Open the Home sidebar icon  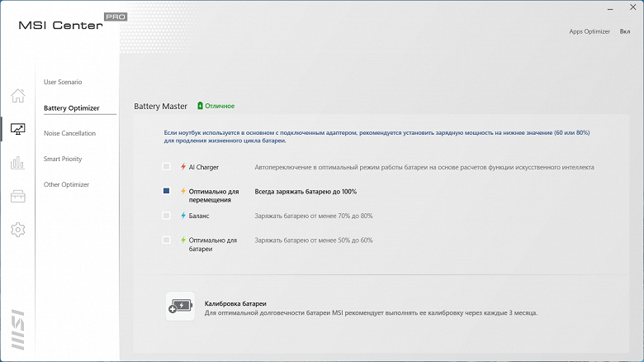[17, 95]
